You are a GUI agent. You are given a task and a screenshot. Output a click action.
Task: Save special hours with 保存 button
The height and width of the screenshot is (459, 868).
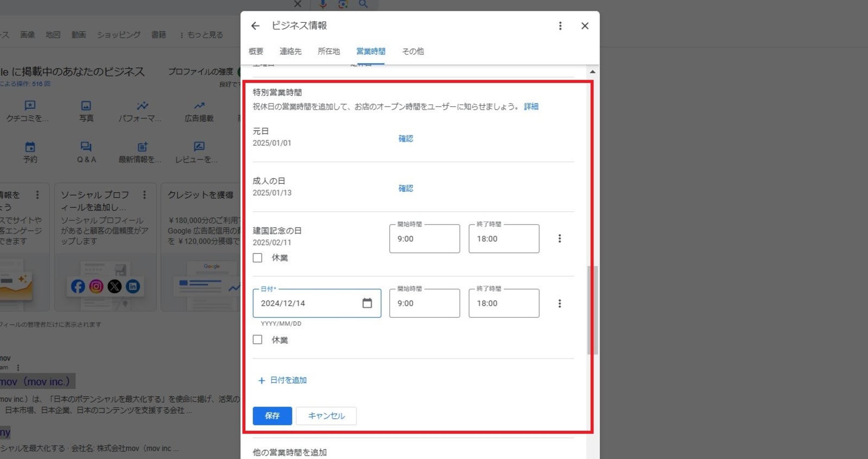pos(272,416)
